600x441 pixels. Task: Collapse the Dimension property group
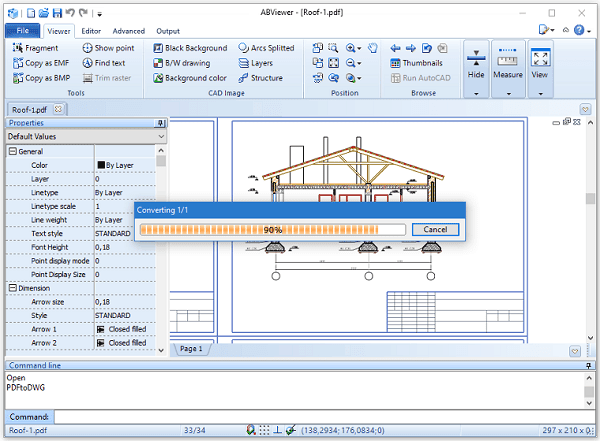13,288
